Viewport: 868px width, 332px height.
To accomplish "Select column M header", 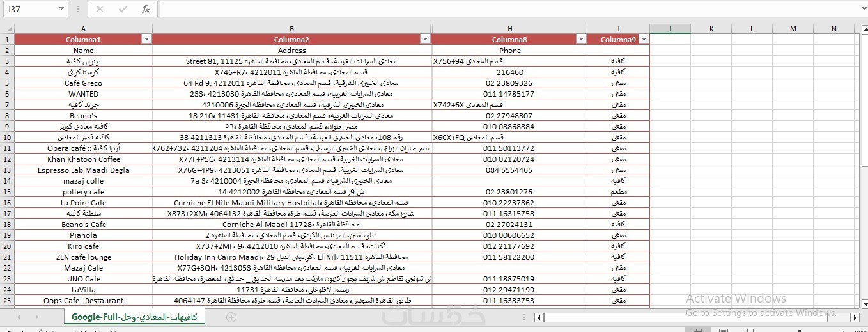I will 793,29.
